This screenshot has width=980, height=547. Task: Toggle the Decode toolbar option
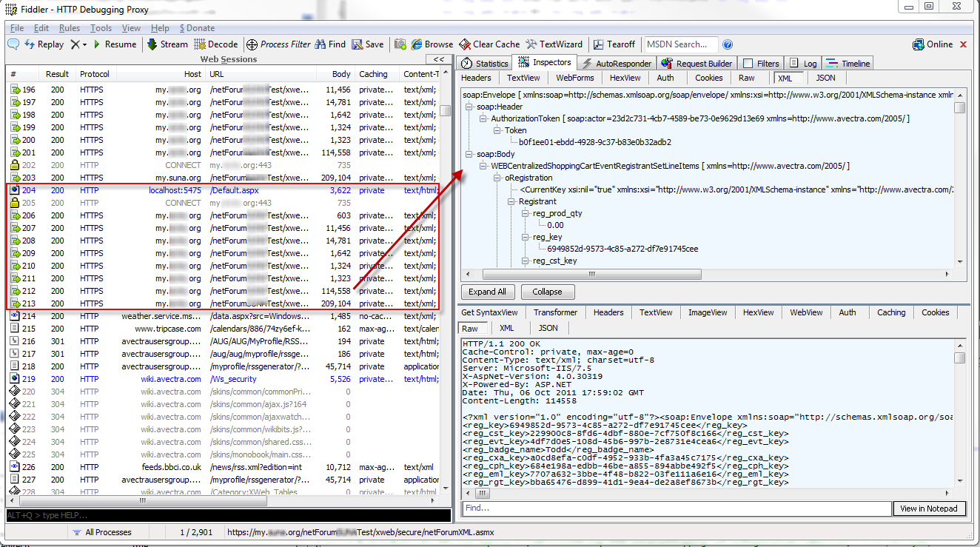216,44
